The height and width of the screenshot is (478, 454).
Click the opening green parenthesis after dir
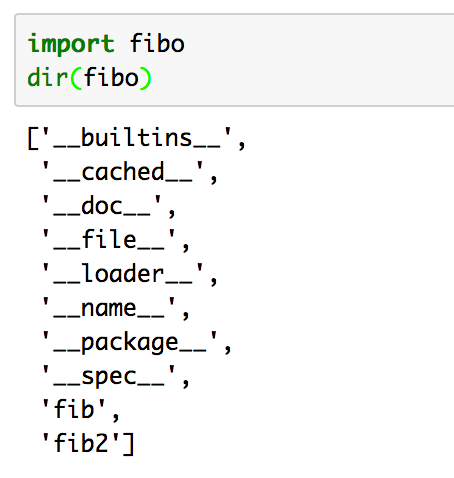pos(76,78)
